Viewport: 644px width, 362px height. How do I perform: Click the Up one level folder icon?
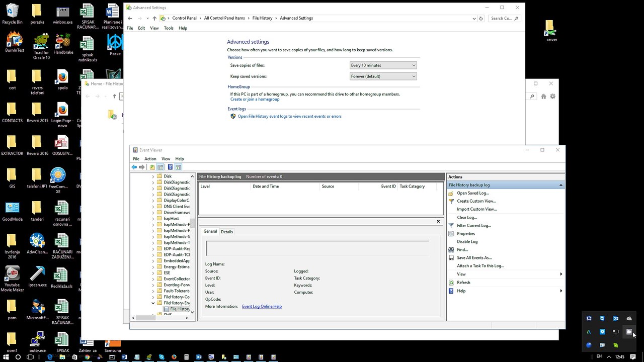click(152, 167)
